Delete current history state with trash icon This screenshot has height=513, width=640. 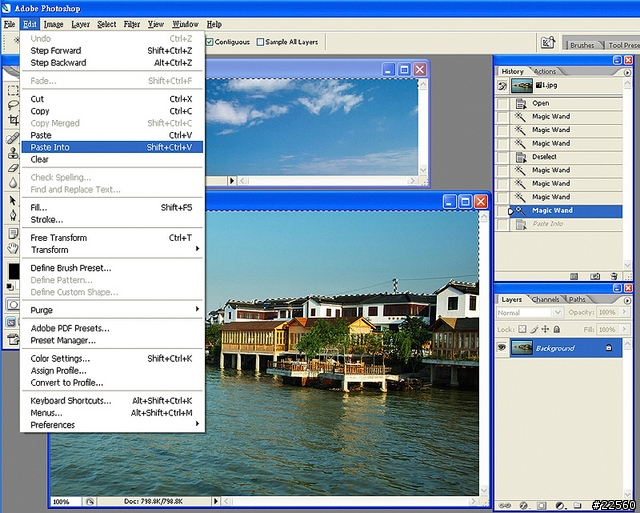click(x=614, y=276)
